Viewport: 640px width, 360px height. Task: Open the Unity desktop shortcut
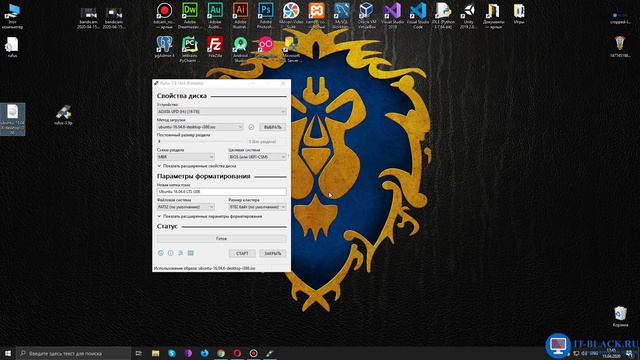(468, 16)
